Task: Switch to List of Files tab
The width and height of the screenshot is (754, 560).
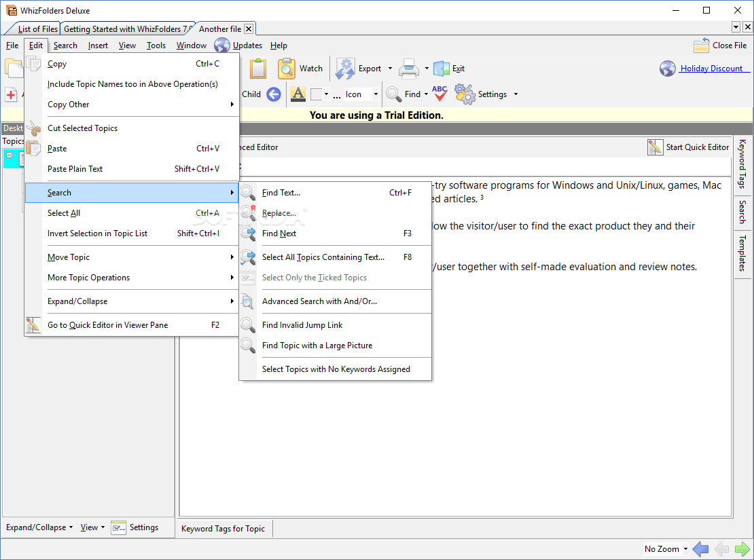Action: click(37, 29)
